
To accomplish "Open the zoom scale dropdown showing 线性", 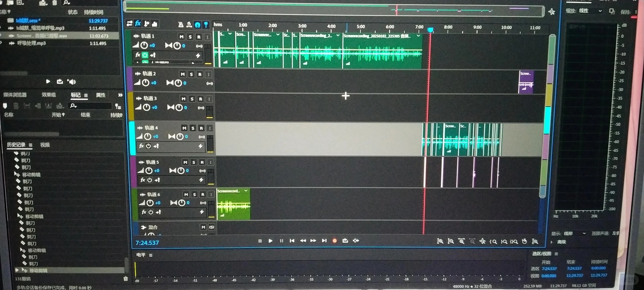I will [590, 11].
